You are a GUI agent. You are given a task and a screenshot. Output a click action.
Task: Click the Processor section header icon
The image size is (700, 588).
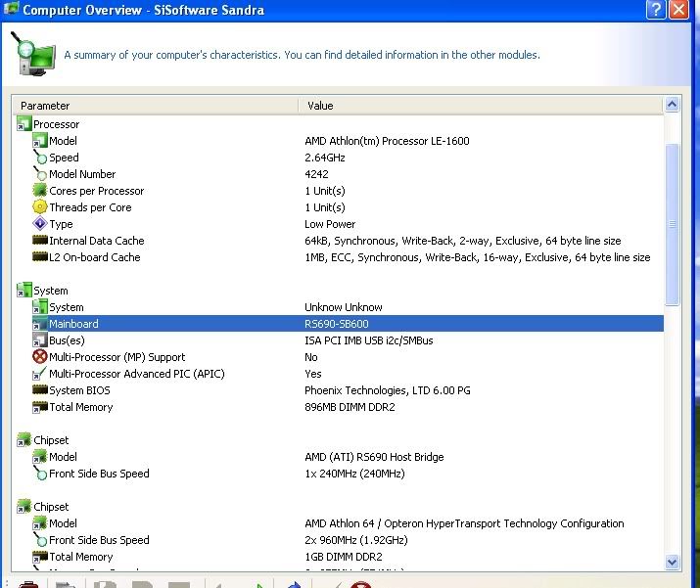[x=24, y=124]
